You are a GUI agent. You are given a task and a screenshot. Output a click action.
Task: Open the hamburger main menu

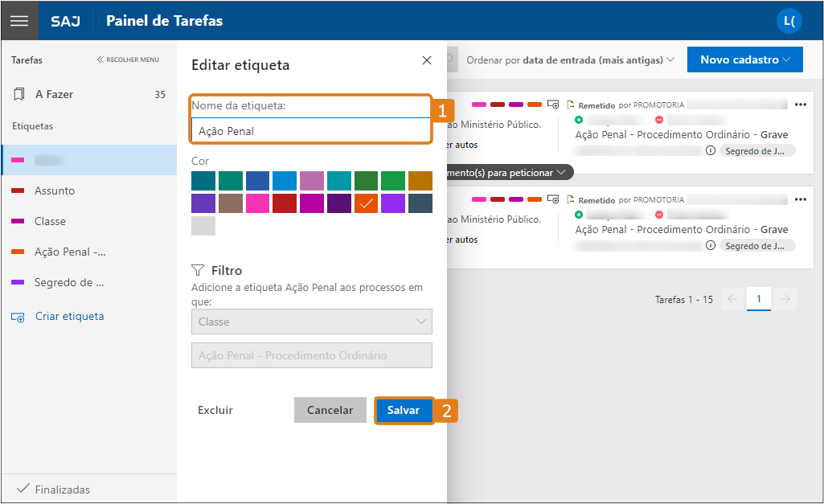pos(19,21)
